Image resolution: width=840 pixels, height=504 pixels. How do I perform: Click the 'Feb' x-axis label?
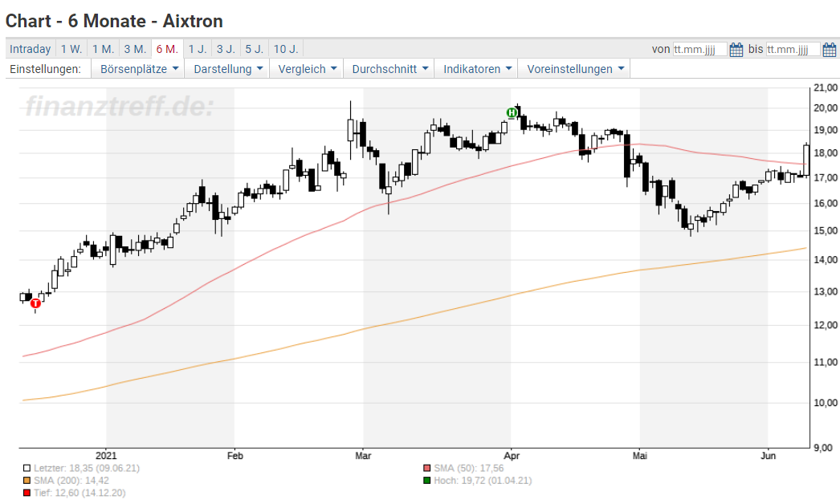[x=234, y=456]
